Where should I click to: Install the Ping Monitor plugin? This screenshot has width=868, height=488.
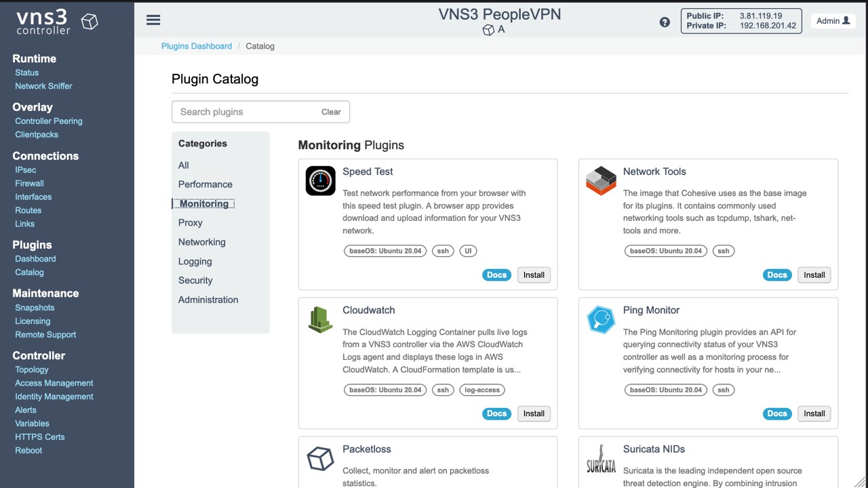pyautogui.click(x=814, y=413)
